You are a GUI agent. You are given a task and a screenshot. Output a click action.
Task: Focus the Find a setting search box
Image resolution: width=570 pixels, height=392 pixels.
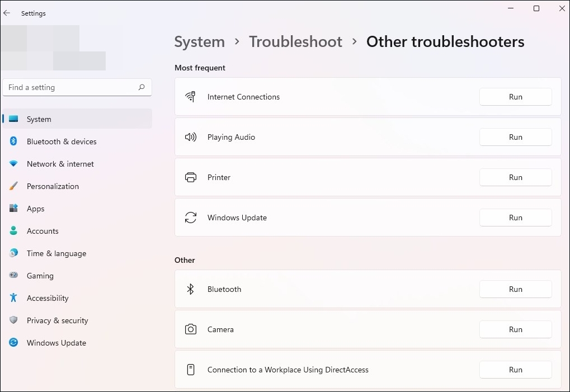tap(70, 87)
